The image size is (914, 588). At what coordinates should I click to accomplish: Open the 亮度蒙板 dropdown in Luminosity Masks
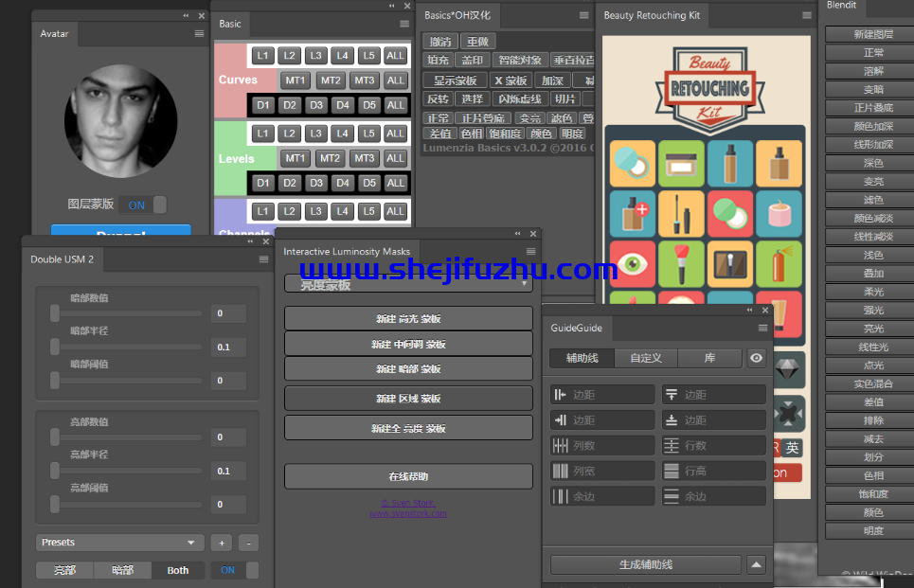408,284
